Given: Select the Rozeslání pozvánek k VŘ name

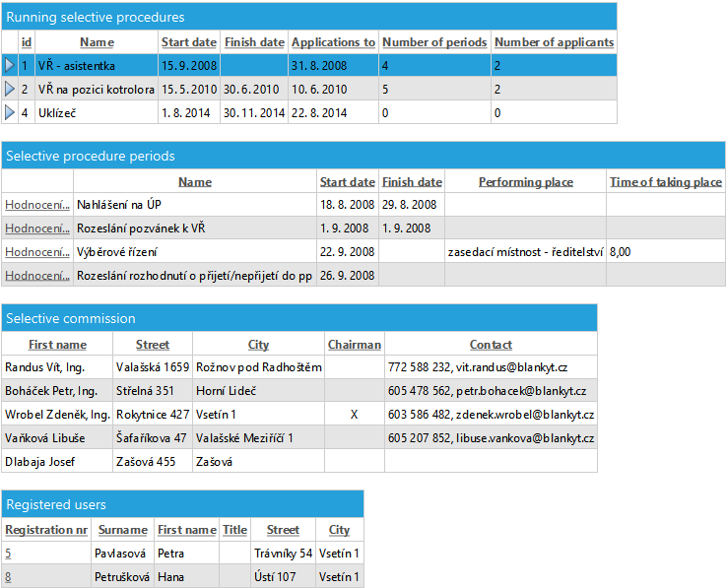Looking at the screenshot, I should pos(195,229).
